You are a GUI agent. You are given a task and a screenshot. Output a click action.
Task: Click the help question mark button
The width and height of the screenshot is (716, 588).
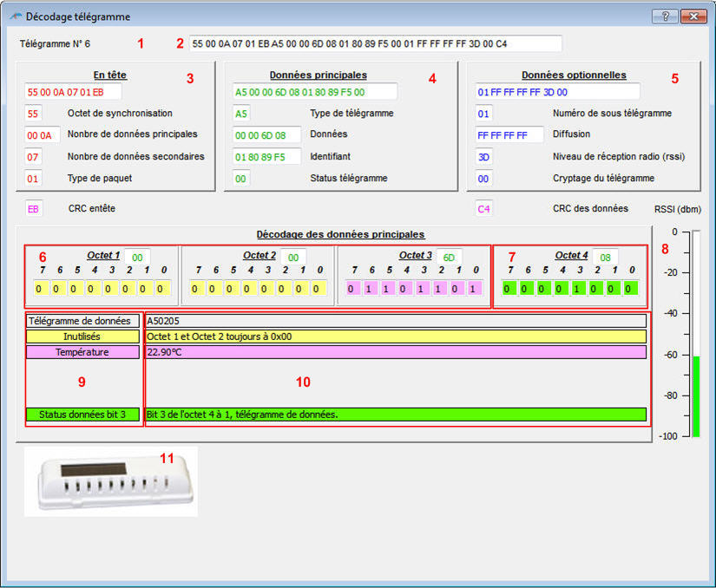tap(664, 16)
